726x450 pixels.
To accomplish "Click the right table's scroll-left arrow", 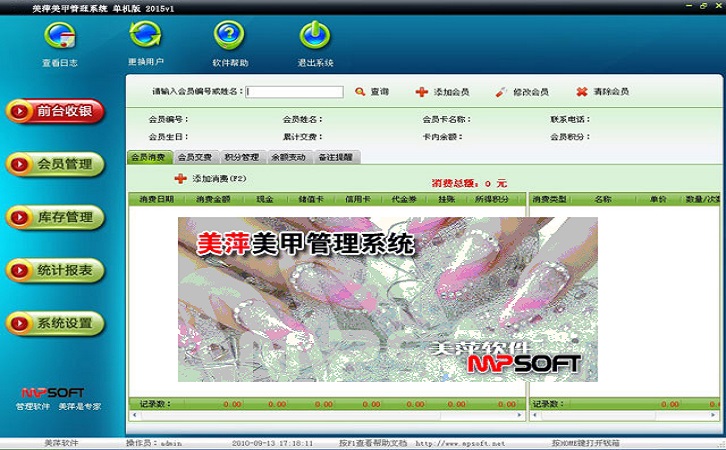I will [x=535, y=415].
